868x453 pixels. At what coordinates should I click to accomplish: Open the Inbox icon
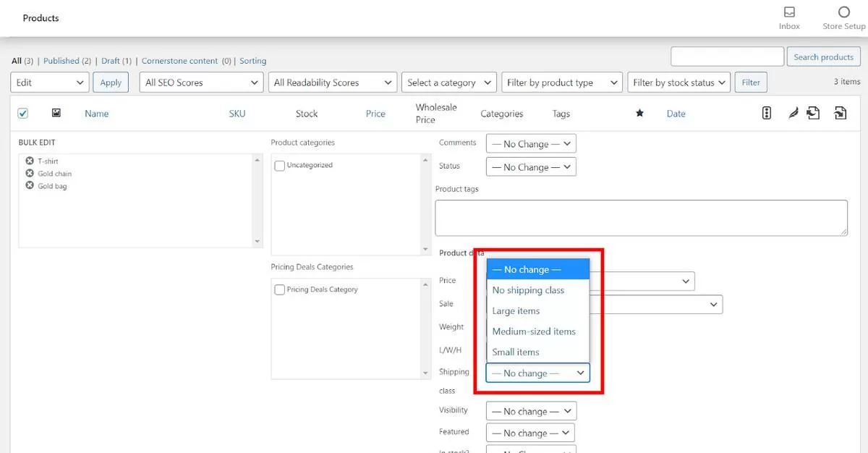point(789,13)
